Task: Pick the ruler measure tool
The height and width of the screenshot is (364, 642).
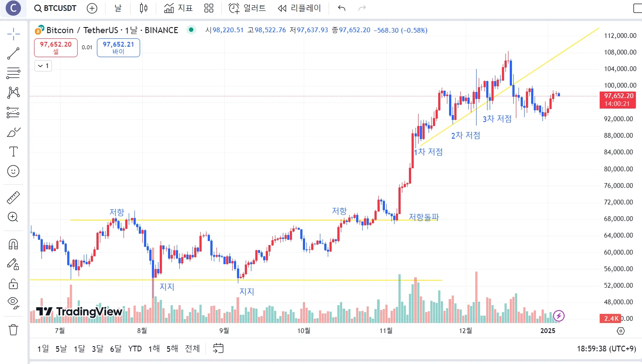Action: [x=14, y=198]
